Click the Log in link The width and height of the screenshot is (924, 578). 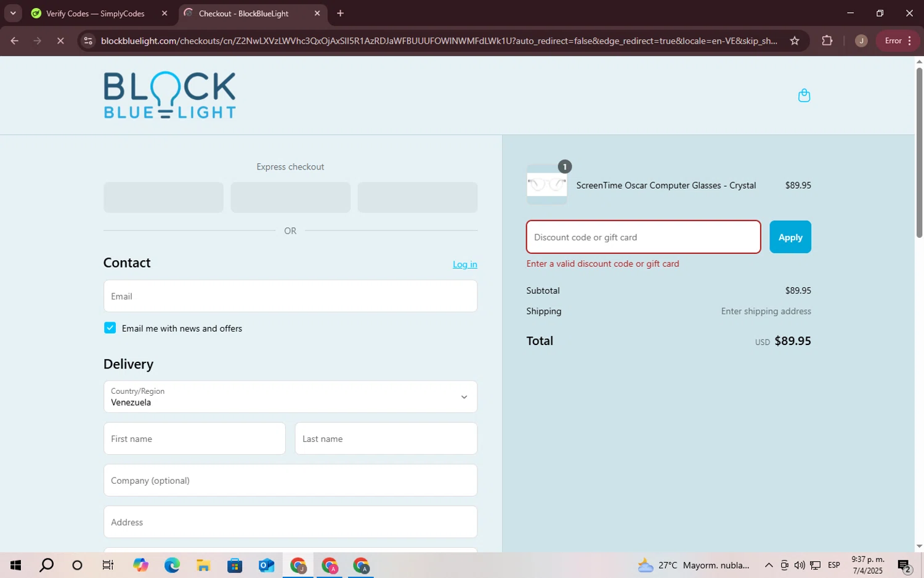click(x=465, y=264)
